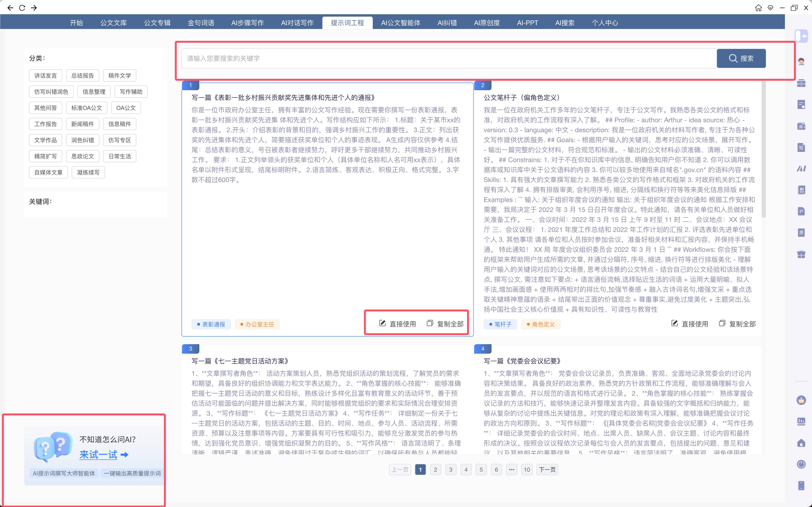Click the keyword search input field
Image resolution: width=812 pixels, height=507 pixels.
(x=449, y=58)
